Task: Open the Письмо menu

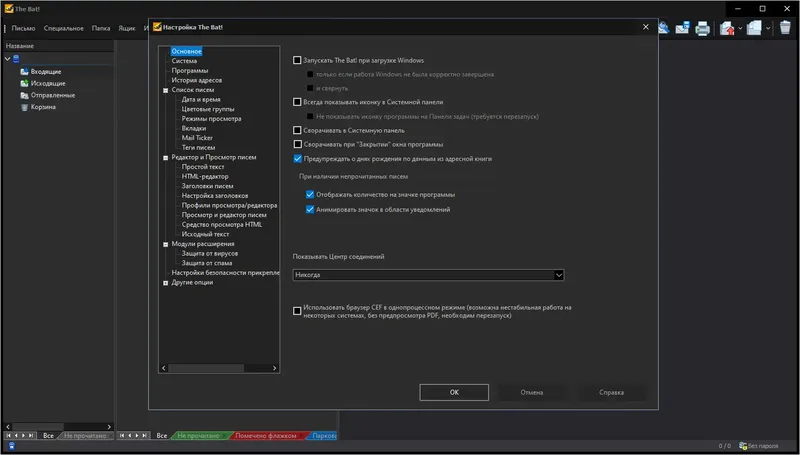Action: pos(23,29)
